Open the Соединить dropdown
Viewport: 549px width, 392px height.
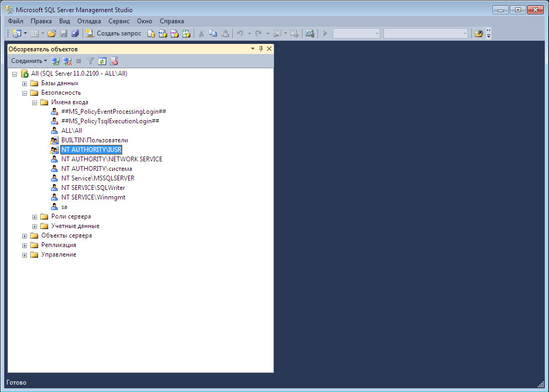tap(29, 61)
